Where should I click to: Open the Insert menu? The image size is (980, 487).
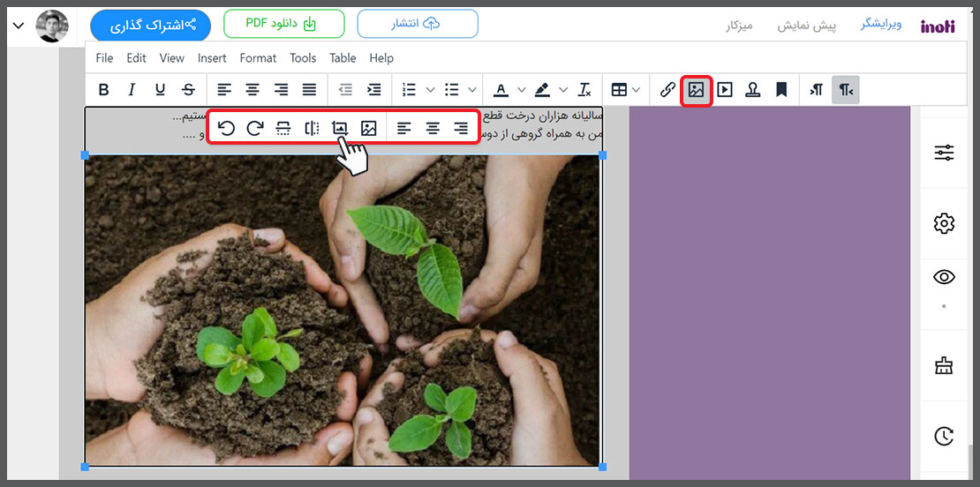coord(212,58)
